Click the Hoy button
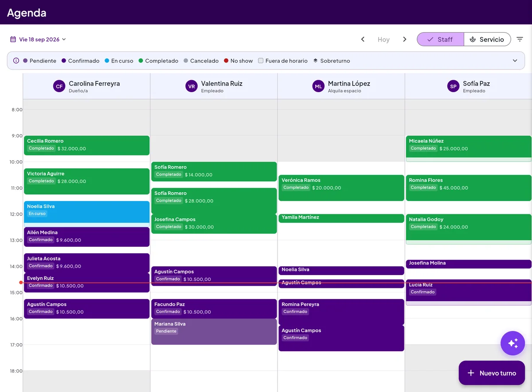Screen dimensions: 532x392 click(383, 39)
